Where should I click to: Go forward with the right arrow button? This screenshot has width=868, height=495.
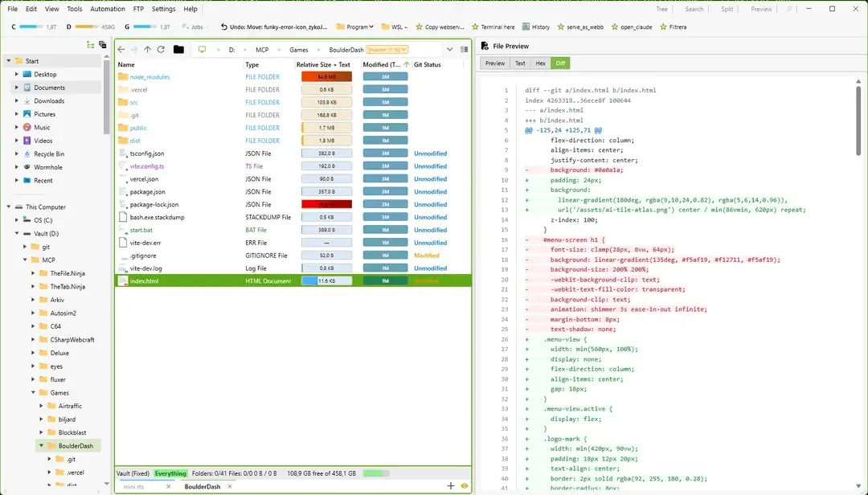pyautogui.click(x=134, y=49)
